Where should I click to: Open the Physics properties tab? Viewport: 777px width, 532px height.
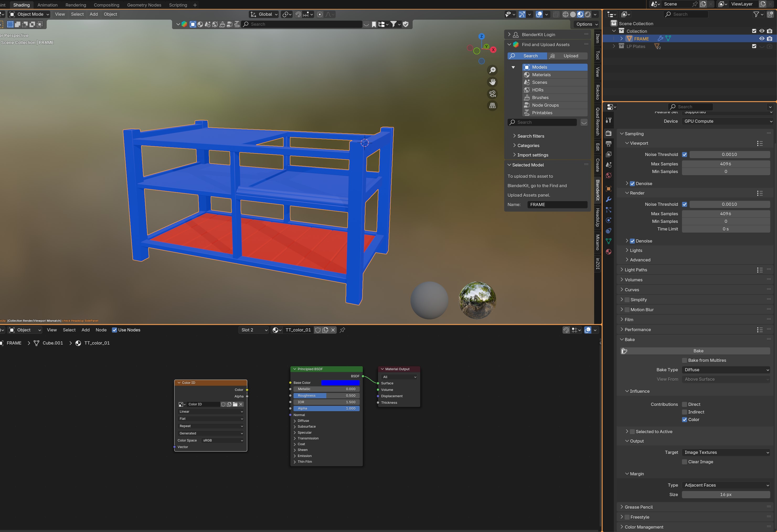(x=609, y=220)
